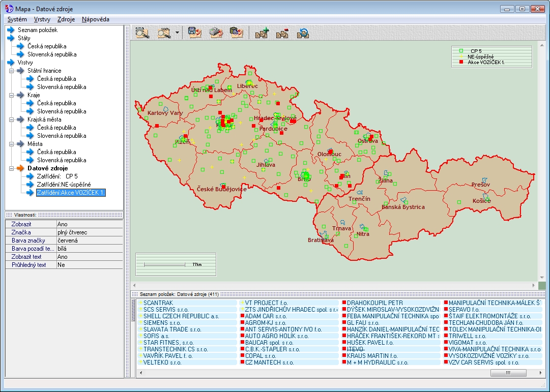
Task: Select SEPAVO f.o. in the list
Action: pyautogui.click(x=464, y=309)
